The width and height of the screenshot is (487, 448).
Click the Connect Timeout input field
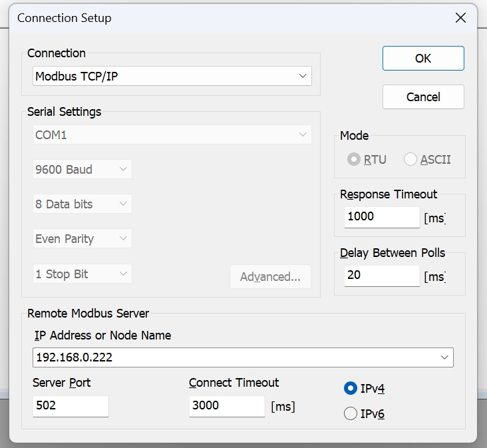pyautogui.click(x=226, y=406)
